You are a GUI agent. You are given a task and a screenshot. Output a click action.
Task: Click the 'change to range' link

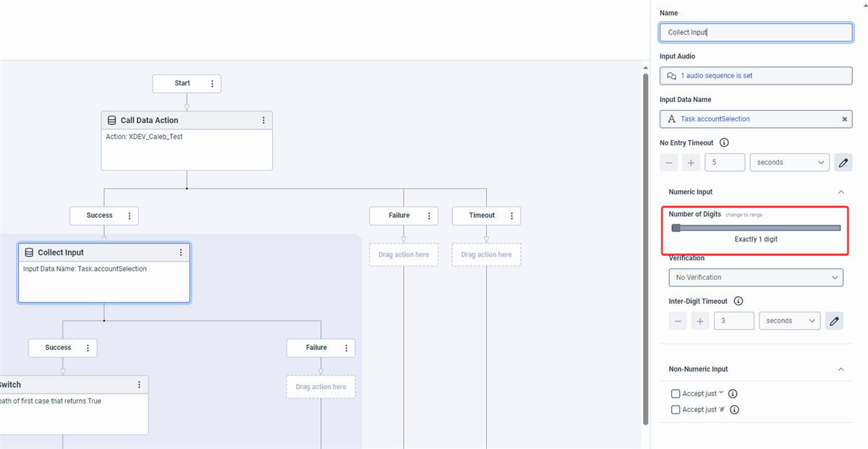(x=744, y=215)
